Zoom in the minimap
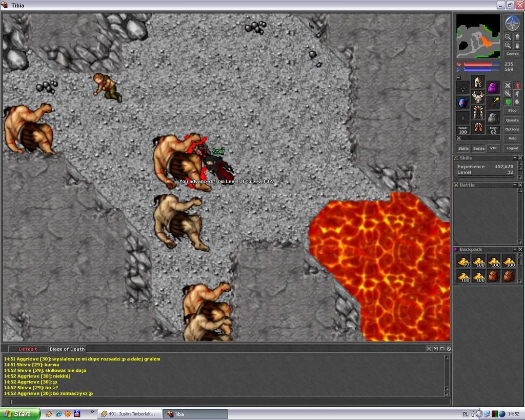Image resolution: width=525 pixels, height=420 pixels. 508,46
